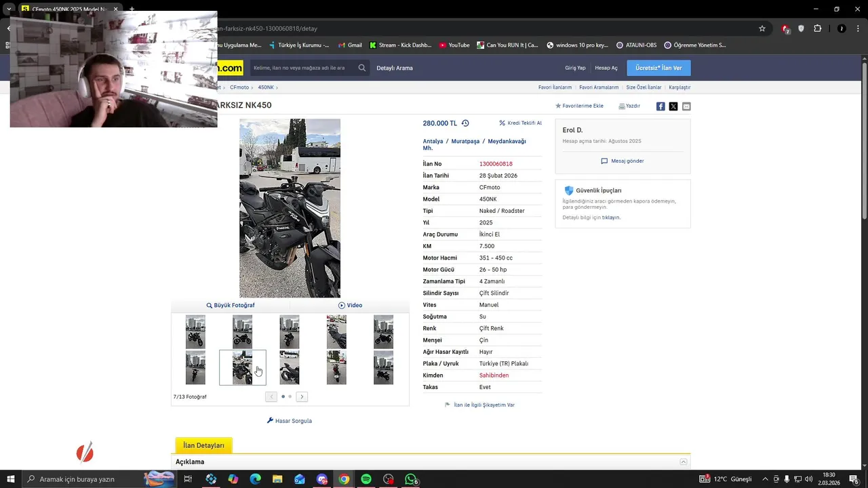This screenshot has width=868, height=488.
Task: Open the windows 10 pro key bookmark
Action: pyautogui.click(x=577, y=45)
